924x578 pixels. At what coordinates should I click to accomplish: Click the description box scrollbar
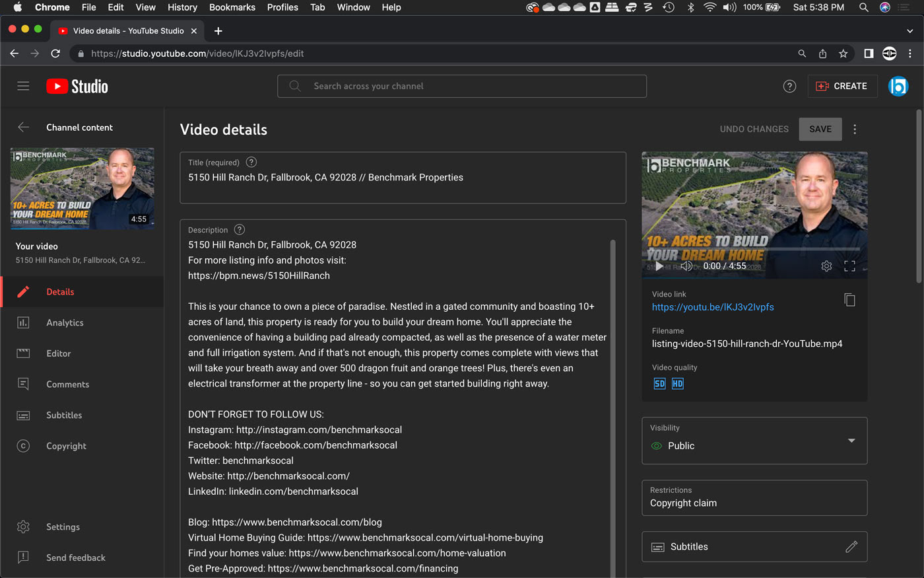[x=613, y=408]
